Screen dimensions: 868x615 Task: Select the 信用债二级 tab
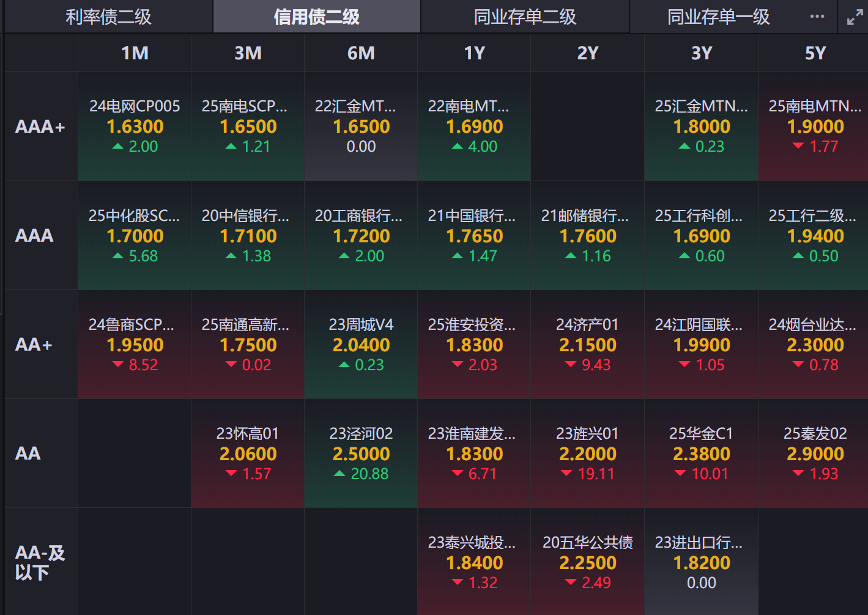317,17
